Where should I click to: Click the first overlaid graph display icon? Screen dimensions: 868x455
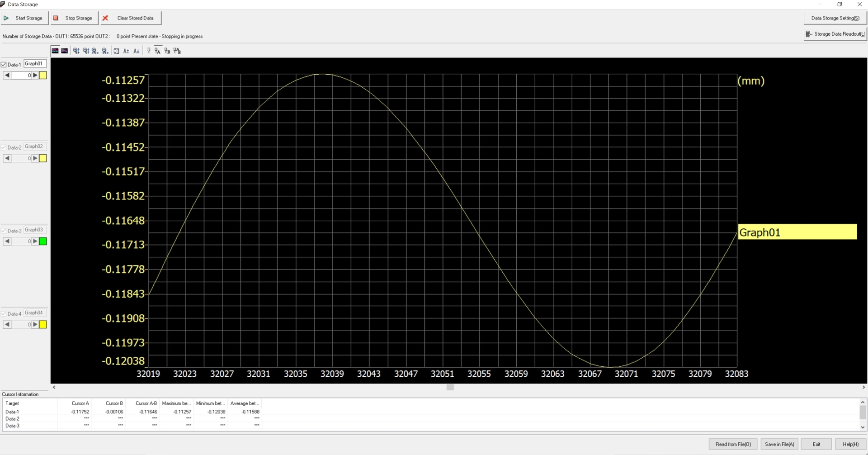(x=55, y=51)
